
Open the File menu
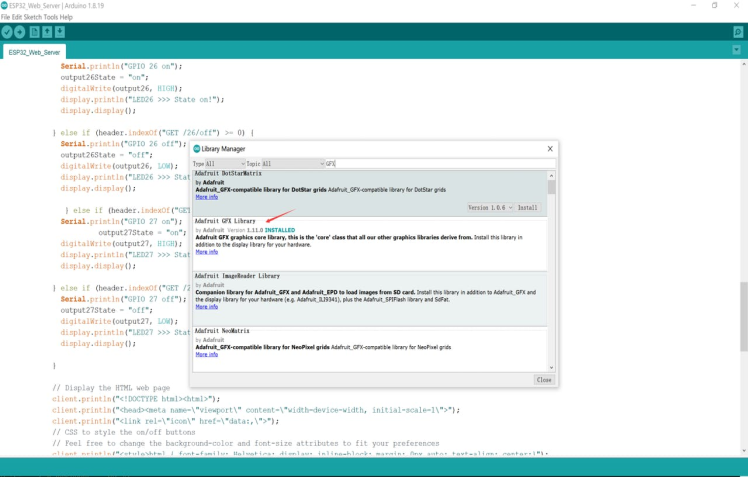click(7, 17)
